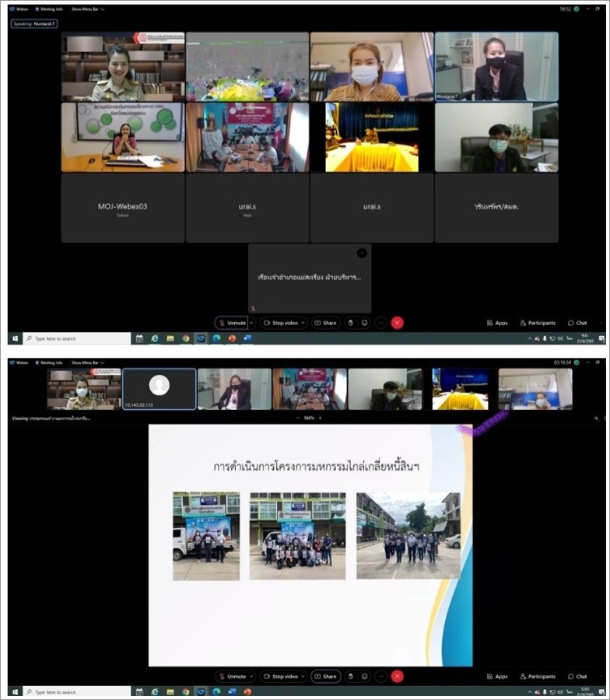Open Participants panel in the shared-slide window

point(538,677)
